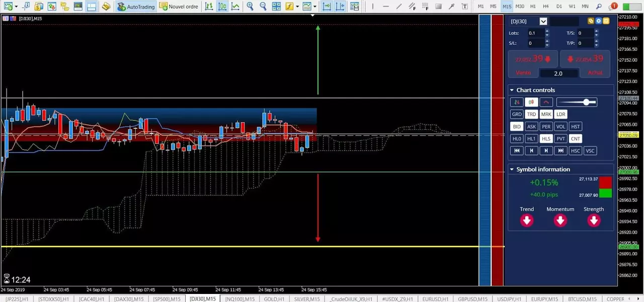Open templates dropdown icon
Image resolution: width=644 pixels, height=302 pixels.
click(x=306, y=7)
